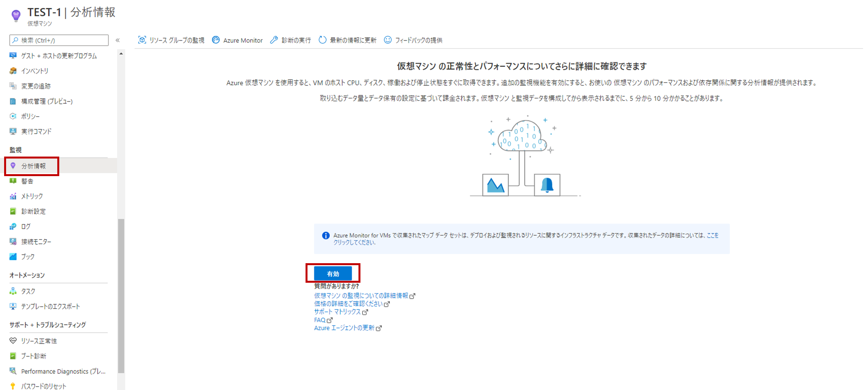Open the FAQ link
The width and height of the screenshot is (868, 390).
coord(319,320)
